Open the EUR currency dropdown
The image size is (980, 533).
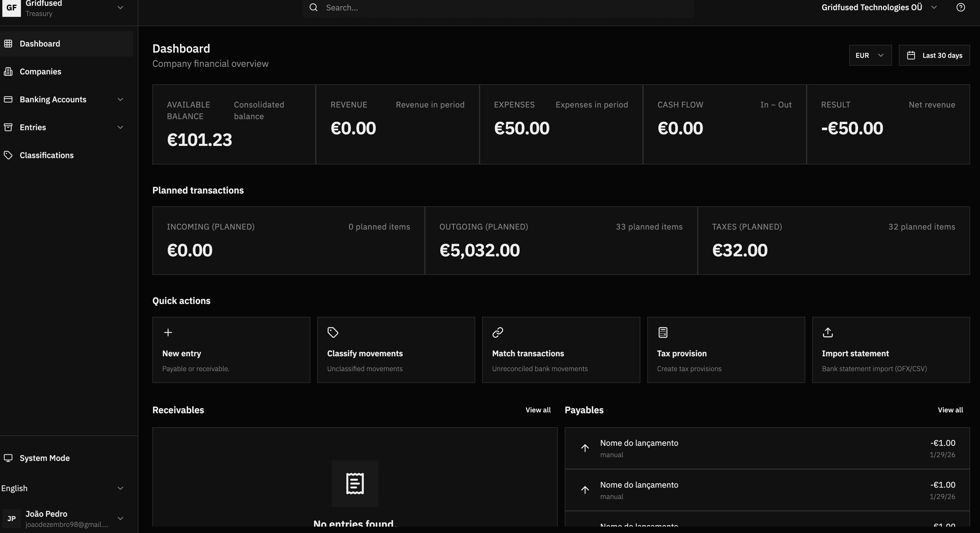[870, 55]
